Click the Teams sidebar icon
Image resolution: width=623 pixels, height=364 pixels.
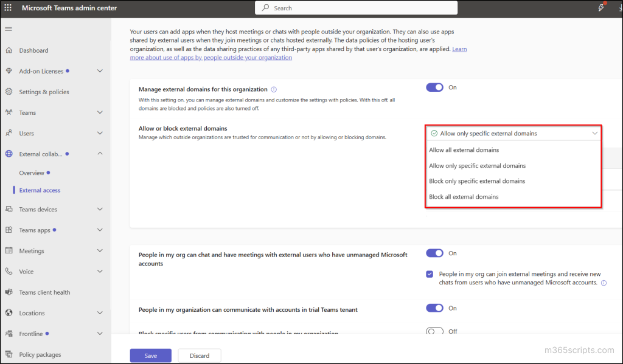(x=9, y=112)
